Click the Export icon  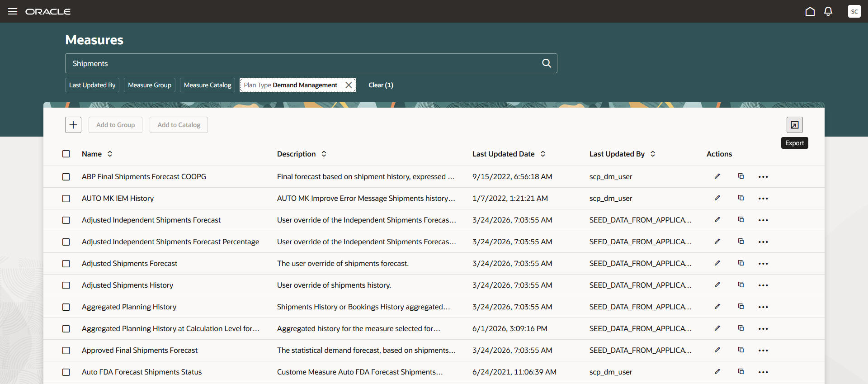(794, 125)
